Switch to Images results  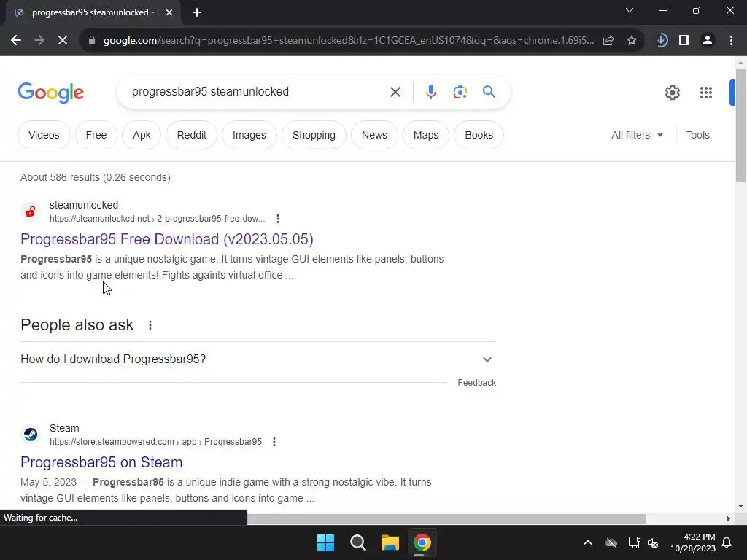pyautogui.click(x=249, y=135)
